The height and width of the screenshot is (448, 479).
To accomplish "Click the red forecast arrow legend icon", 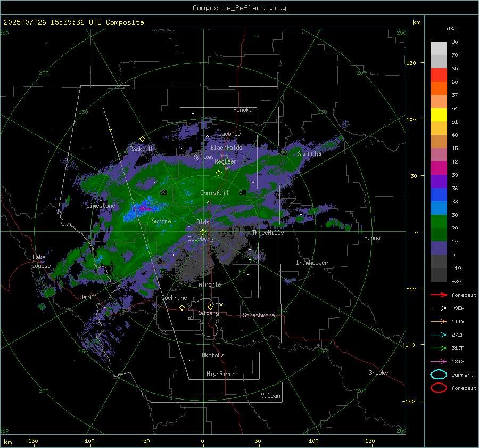I will (439, 295).
